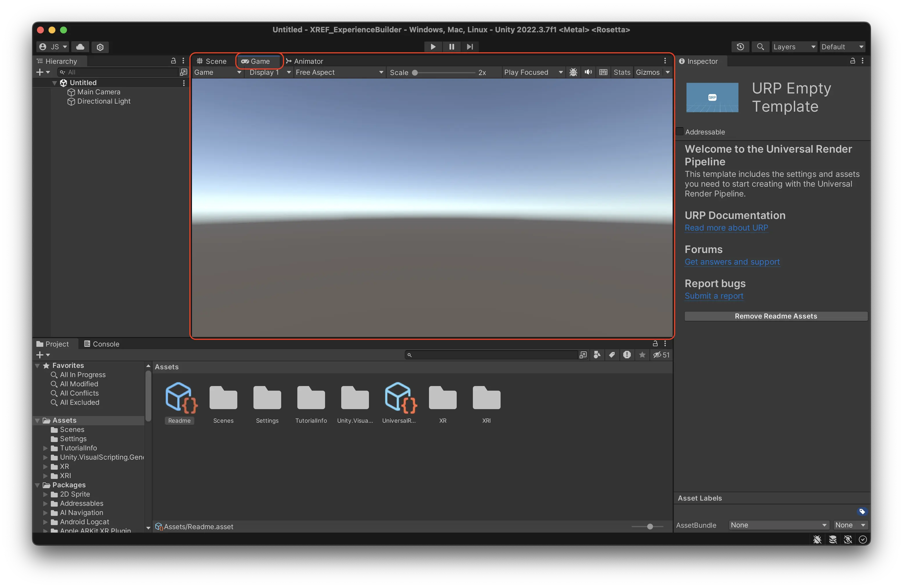Click the bug icon in the Game toolbar
Image resolution: width=903 pixels, height=588 pixels.
pos(573,72)
